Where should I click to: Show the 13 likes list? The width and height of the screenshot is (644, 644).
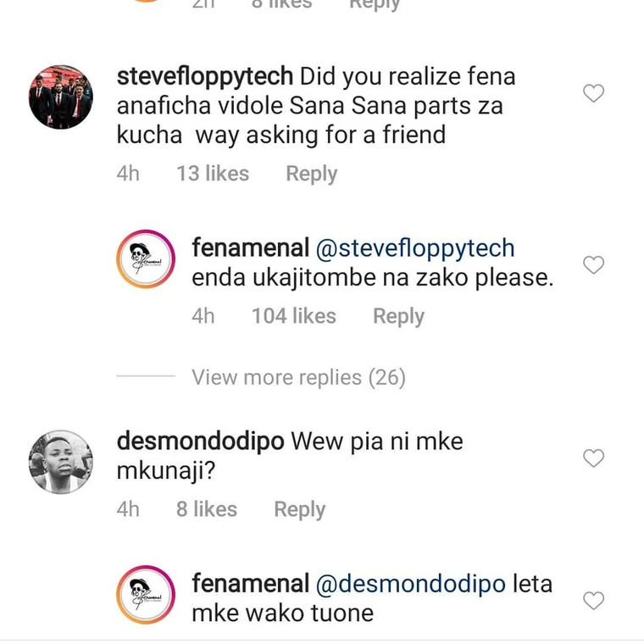(213, 174)
